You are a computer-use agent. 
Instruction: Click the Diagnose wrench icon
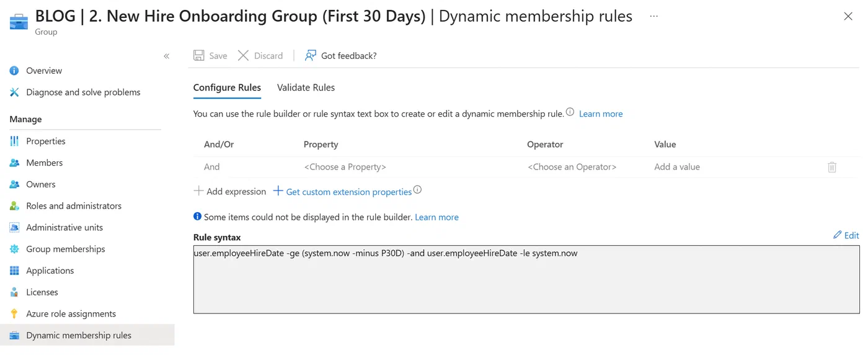point(14,92)
